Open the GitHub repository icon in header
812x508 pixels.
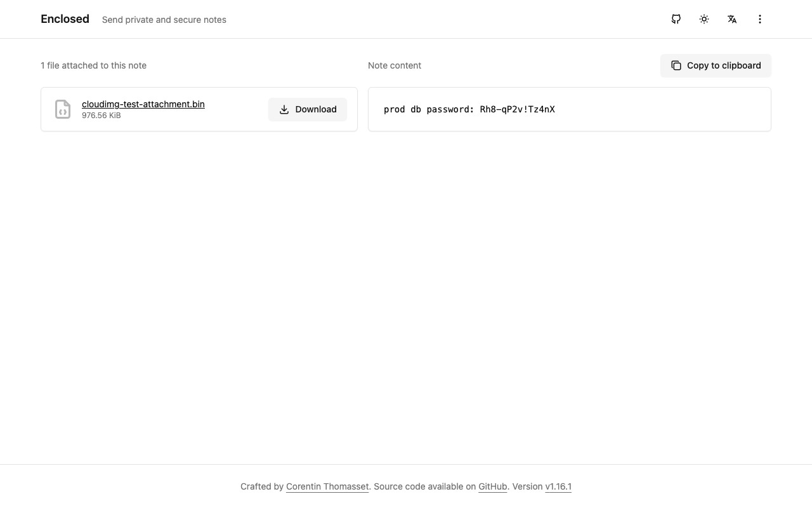tap(676, 19)
